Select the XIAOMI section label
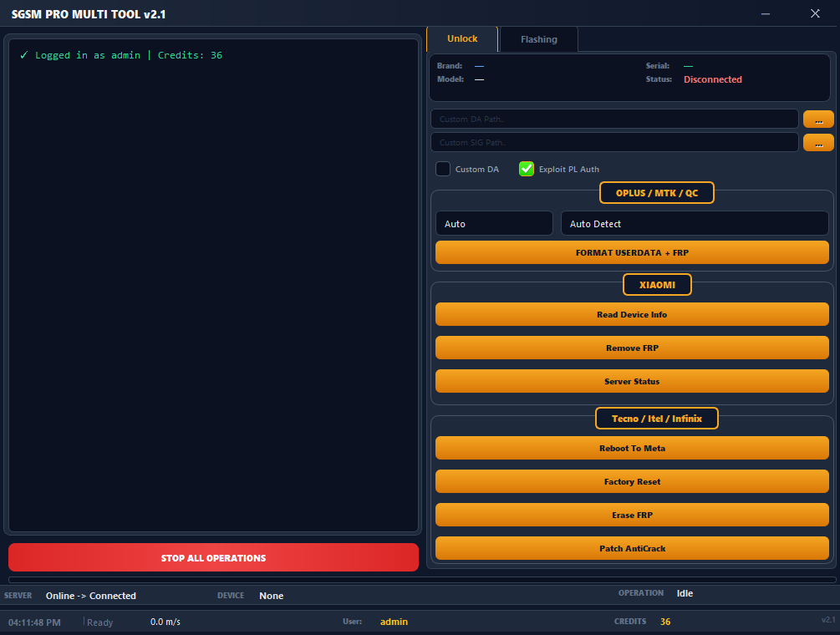The image size is (840, 635). point(657,285)
